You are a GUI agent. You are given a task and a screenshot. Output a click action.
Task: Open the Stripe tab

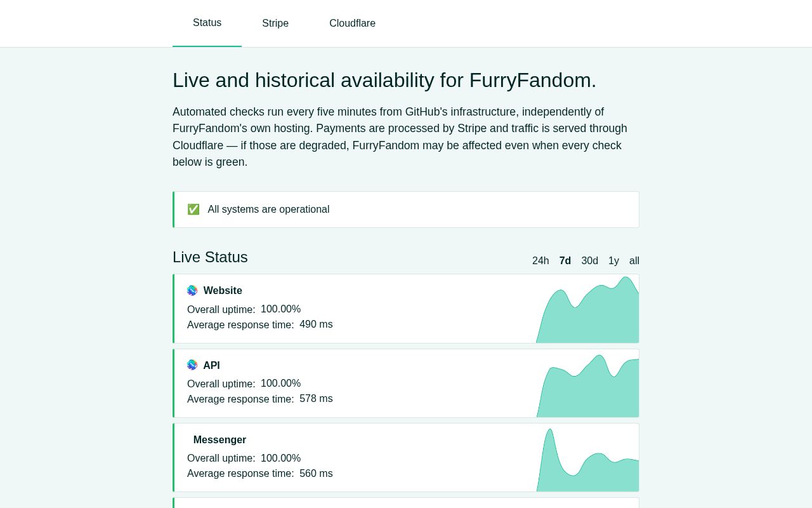pyautogui.click(x=275, y=23)
